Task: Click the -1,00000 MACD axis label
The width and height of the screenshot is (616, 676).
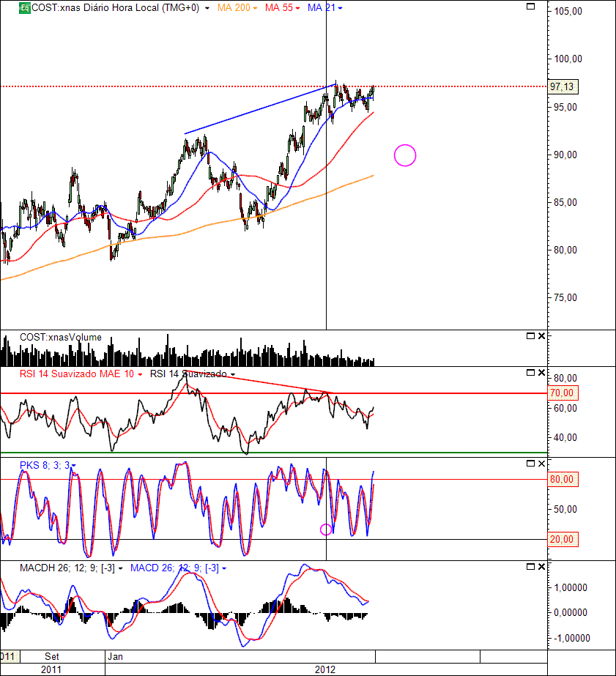Action: (571, 638)
